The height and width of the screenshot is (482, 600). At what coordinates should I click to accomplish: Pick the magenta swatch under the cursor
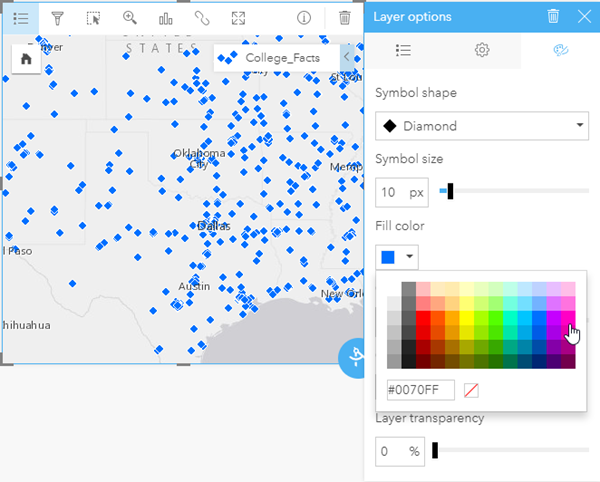pos(568,318)
